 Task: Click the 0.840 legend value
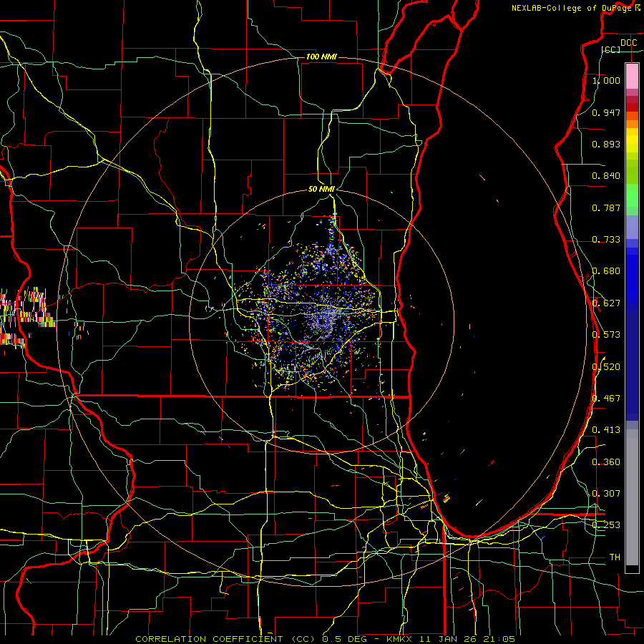pos(606,176)
